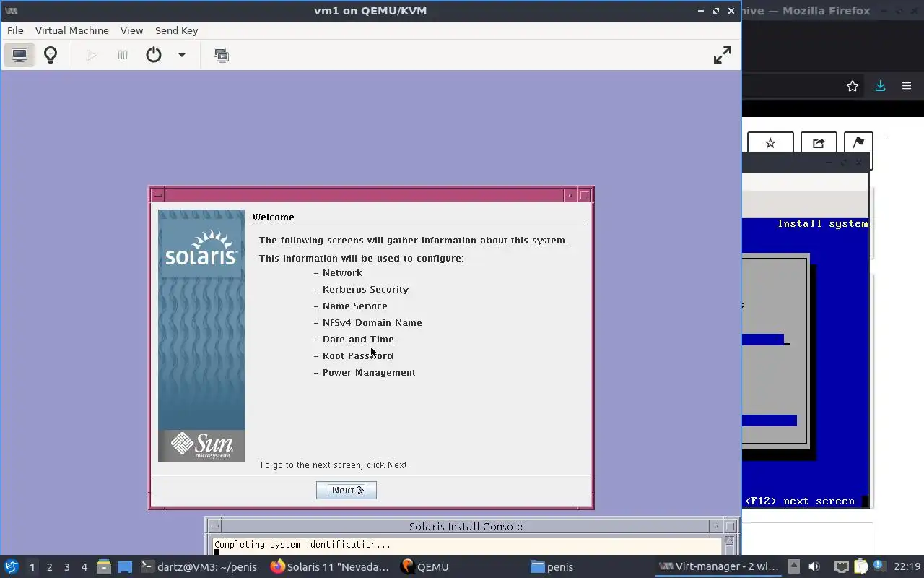Click the Install Console scrollbar up arrow
This screenshot has height=578, width=924.
[730, 541]
